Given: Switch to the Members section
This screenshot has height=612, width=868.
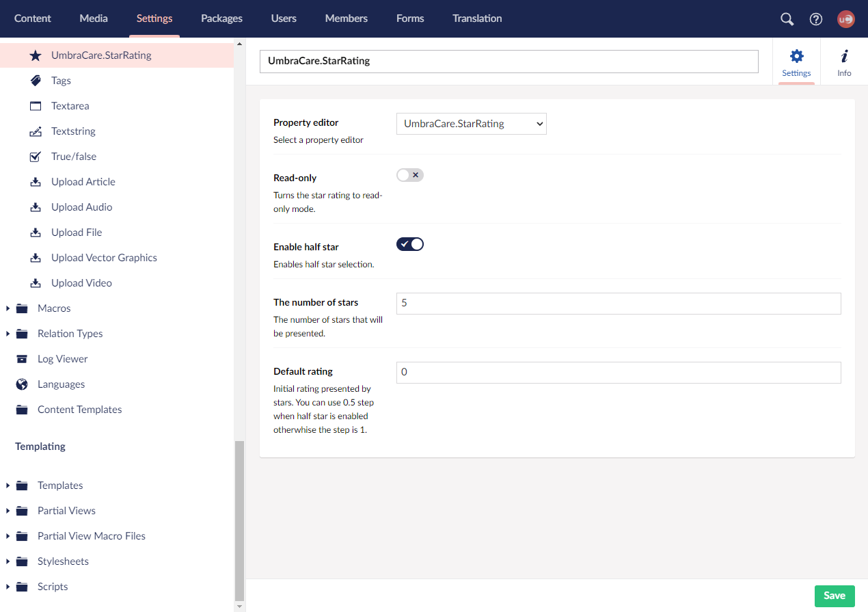Looking at the screenshot, I should tap(347, 18).
